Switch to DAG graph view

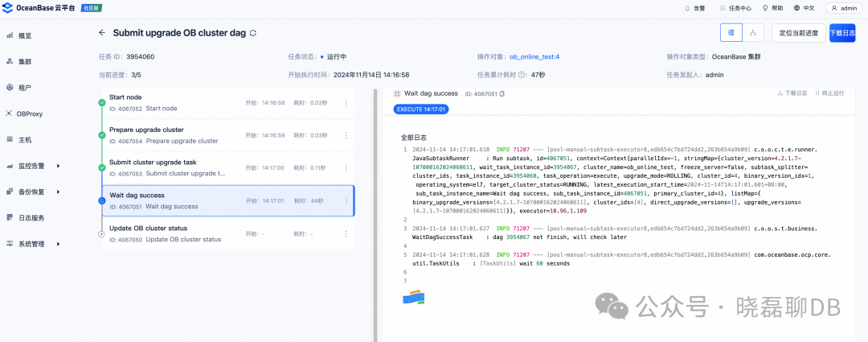[753, 33]
